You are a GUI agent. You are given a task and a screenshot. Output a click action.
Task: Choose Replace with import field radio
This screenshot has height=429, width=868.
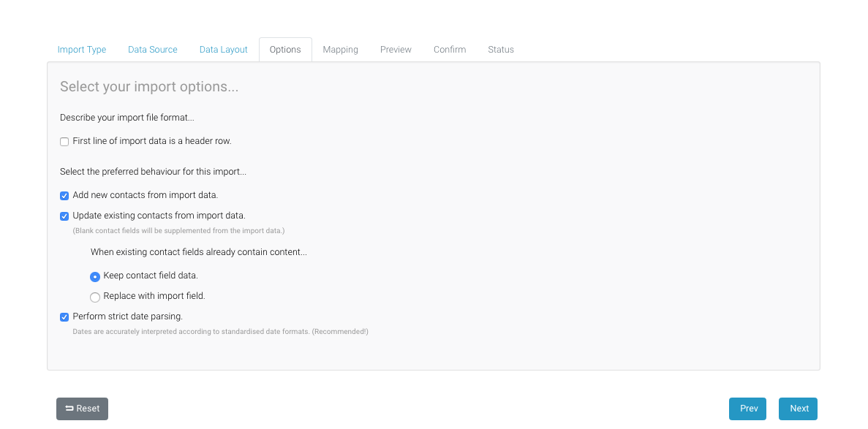pyautogui.click(x=95, y=297)
